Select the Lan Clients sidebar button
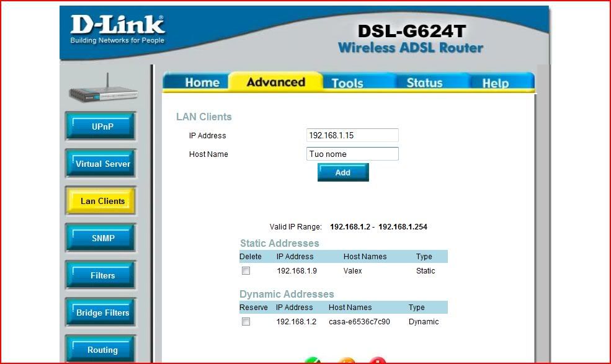Screen dimensions: 611x364 tap(101, 201)
